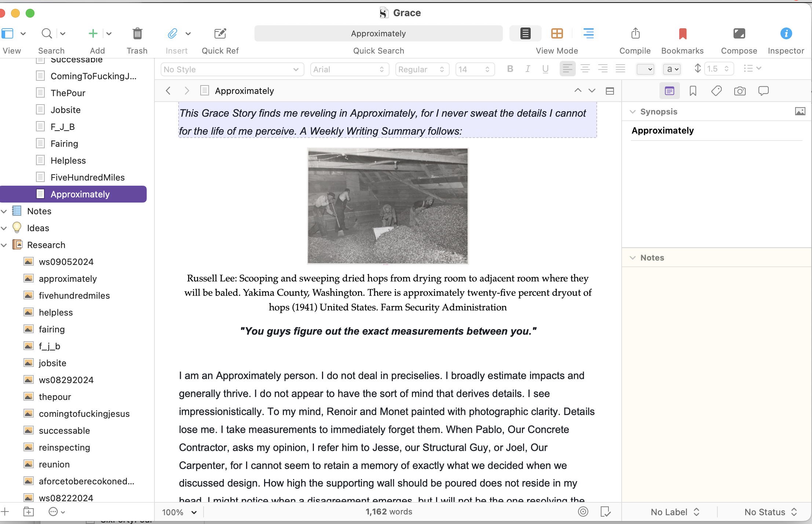Open text color swatch picker
The height and width of the screenshot is (524, 812).
click(x=645, y=69)
